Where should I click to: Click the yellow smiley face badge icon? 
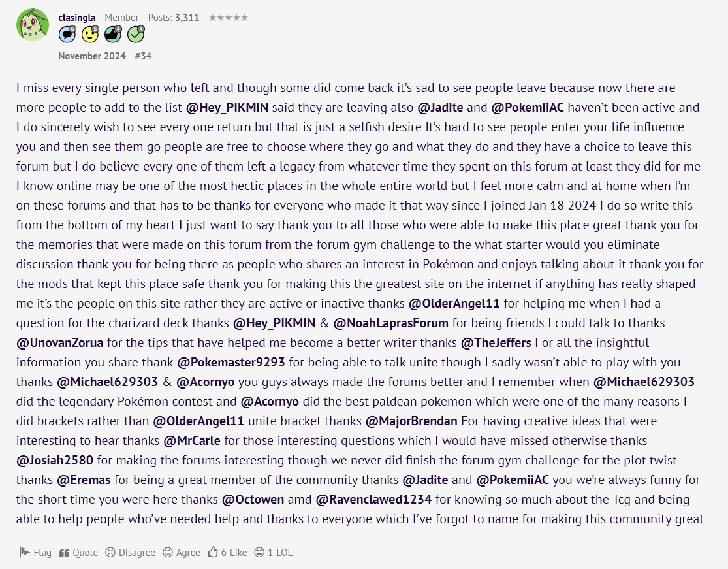coord(90,34)
